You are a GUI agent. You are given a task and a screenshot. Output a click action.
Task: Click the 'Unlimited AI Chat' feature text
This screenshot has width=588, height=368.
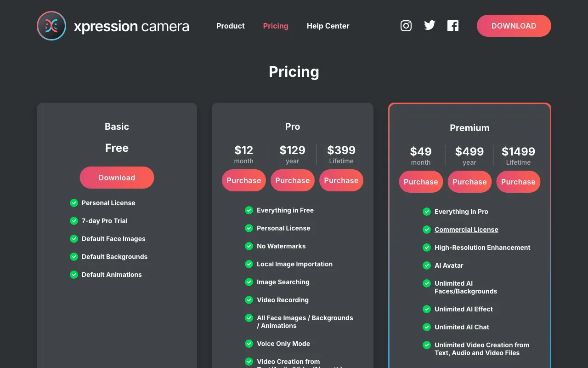click(x=462, y=327)
